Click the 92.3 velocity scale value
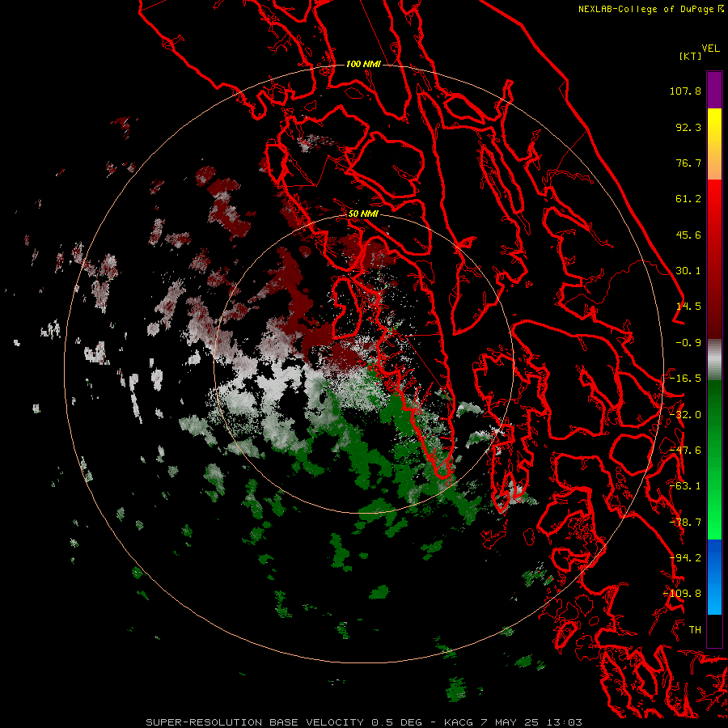The image size is (728, 728). coord(688,127)
